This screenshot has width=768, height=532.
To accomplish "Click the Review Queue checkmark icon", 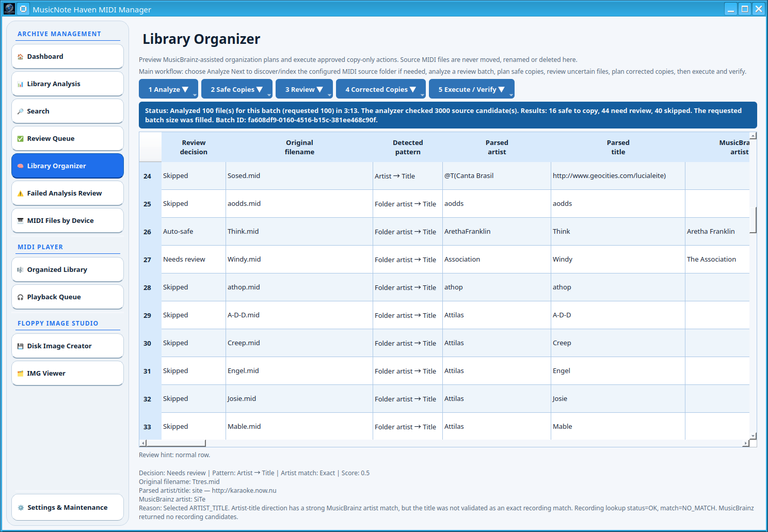I will click(x=21, y=139).
